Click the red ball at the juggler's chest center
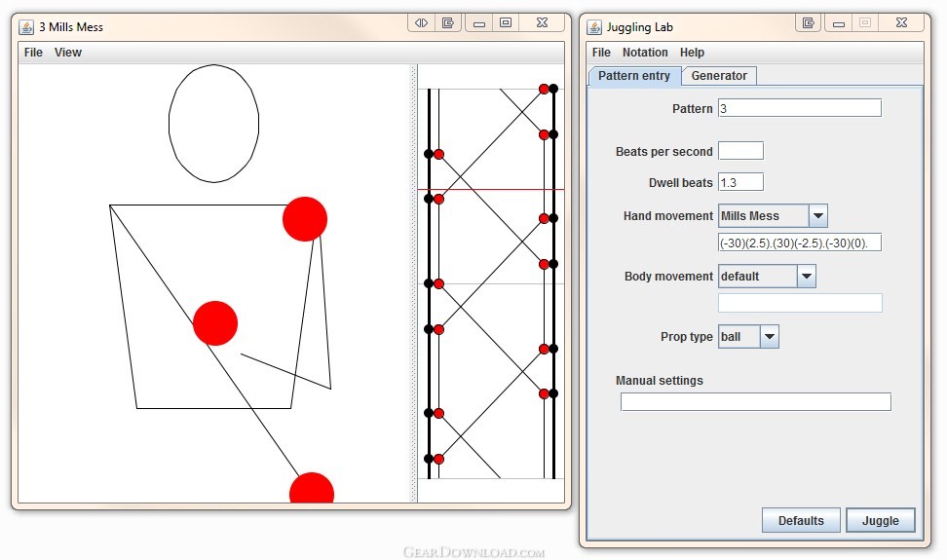Screen dimensions: 947x560 click(x=215, y=323)
